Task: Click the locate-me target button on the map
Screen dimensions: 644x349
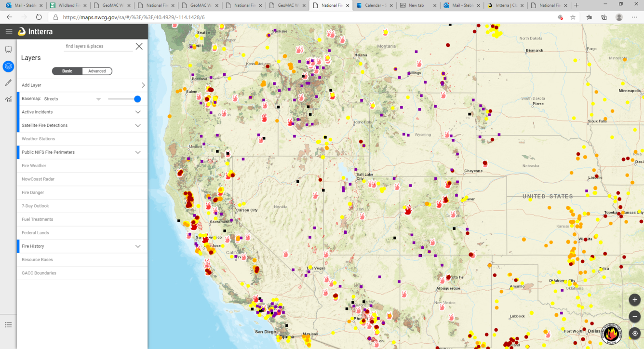Action: 635,333
